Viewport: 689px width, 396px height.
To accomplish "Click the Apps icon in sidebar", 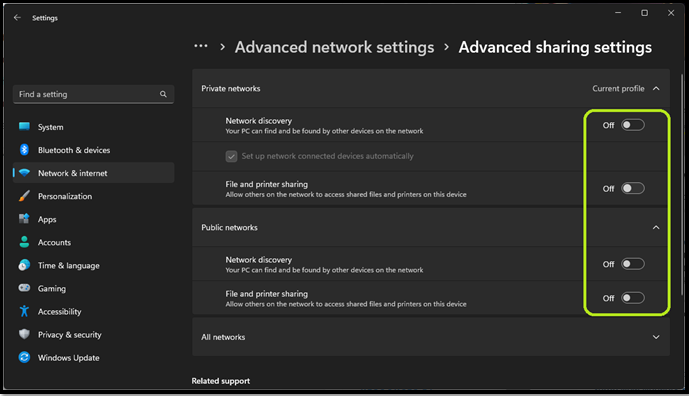I will [x=24, y=219].
